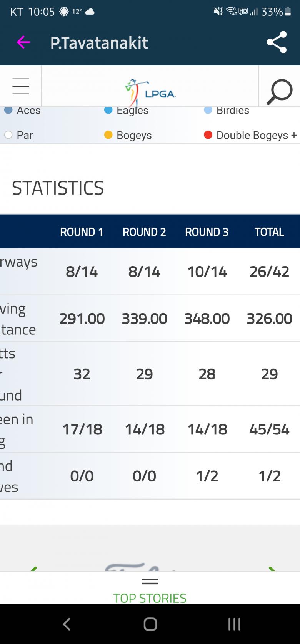Select the Round 1 column header
300x644 pixels.
click(x=82, y=232)
